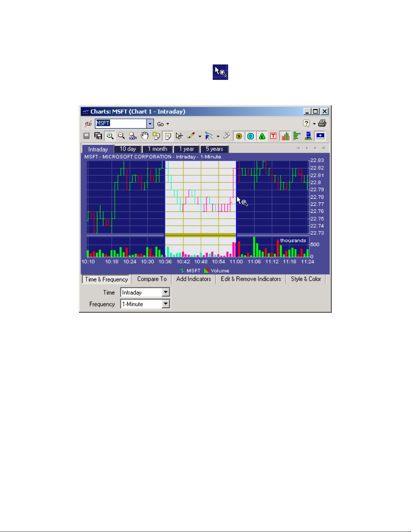
Task: Go to previous chart tab arrow
Action: pos(307,148)
